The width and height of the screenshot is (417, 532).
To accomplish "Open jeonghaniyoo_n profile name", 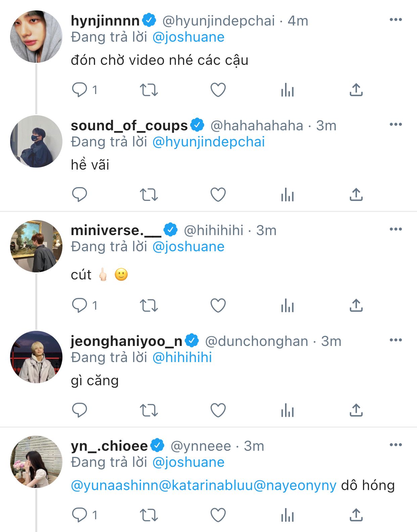I will click(127, 341).
